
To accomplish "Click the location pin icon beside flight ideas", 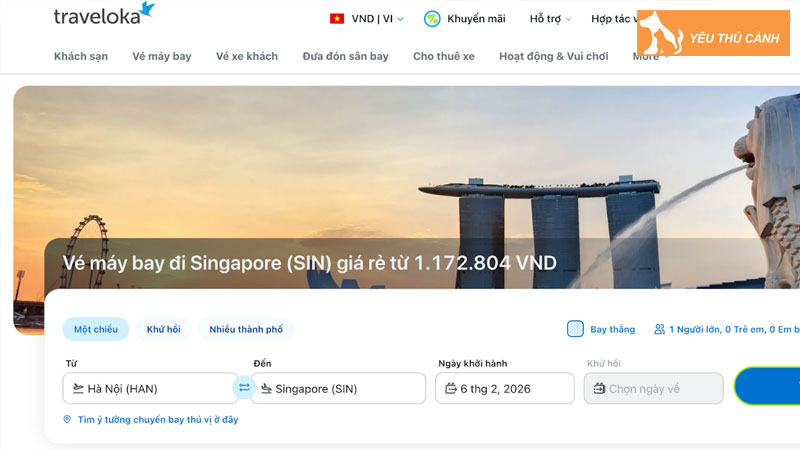I will click(67, 419).
